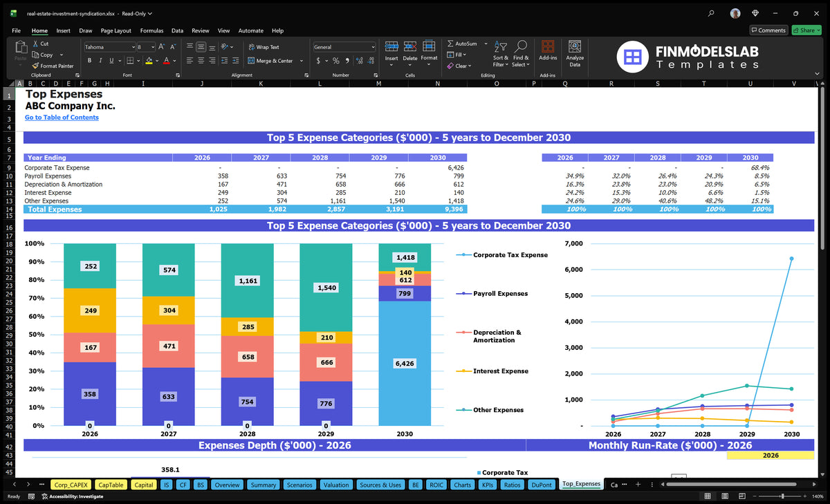Click the Accounting dollar format icon
Viewport: 830px width, 504px height.
(x=318, y=61)
